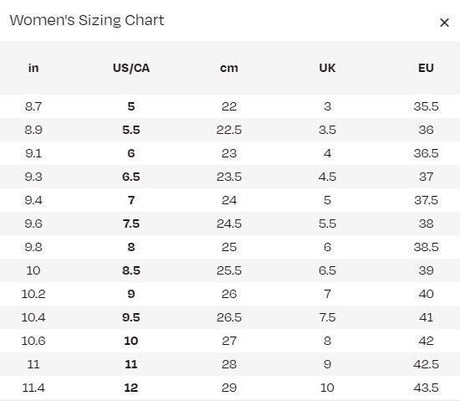Image resolution: width=460 pixels, height=401 pixels.
Task: Select US/CA size 12 cell
Action: pyautogui.click(x=131, y=388)
